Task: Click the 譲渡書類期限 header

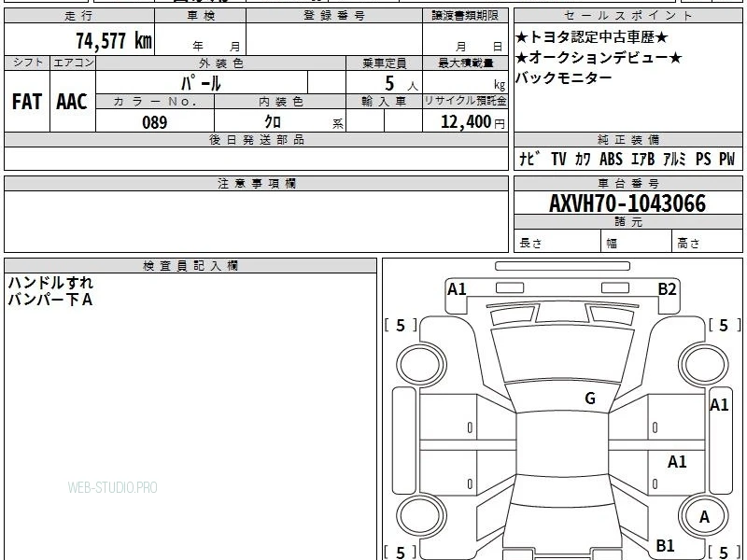Action: click(x=465, y=16)
